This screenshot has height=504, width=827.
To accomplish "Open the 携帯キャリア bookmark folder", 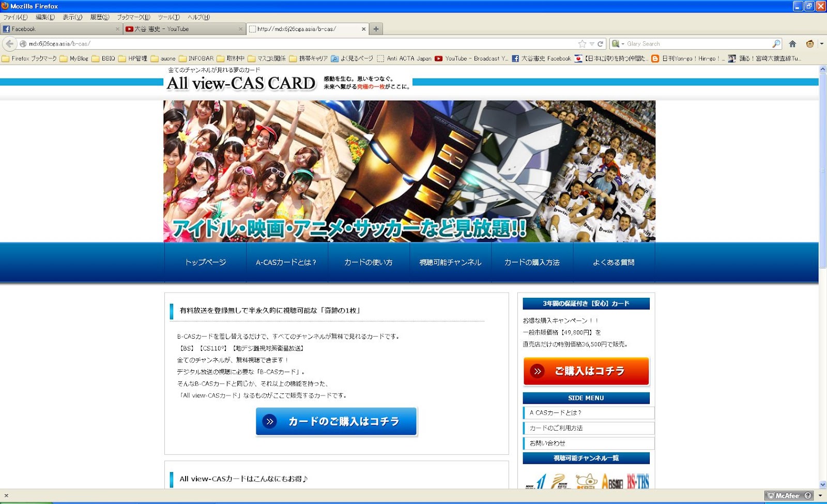I will click(309, 58).
